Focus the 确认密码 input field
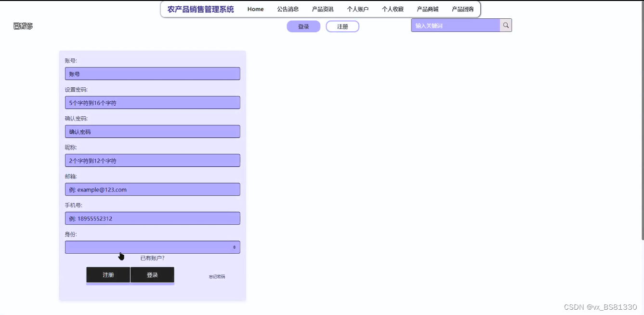This screenshot has width=644, height=315. (152, 132)
